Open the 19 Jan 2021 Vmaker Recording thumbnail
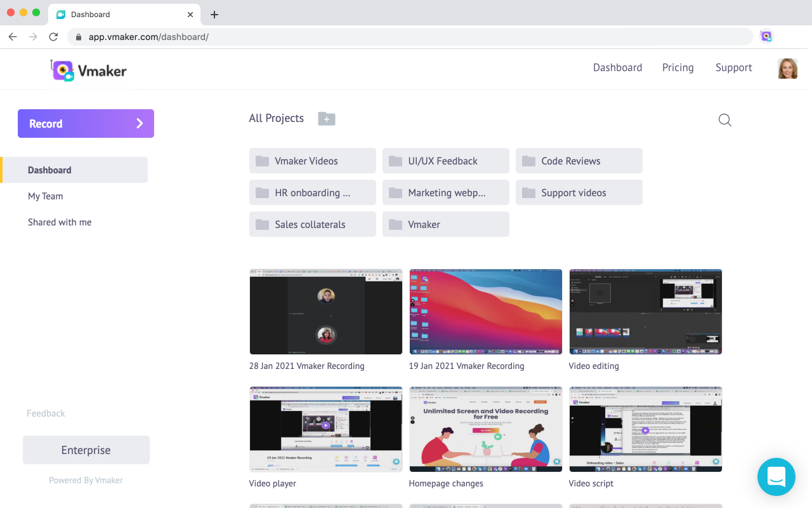Image resolution: width=812 pixels, height=508 pixels. (x=486, y=312)
